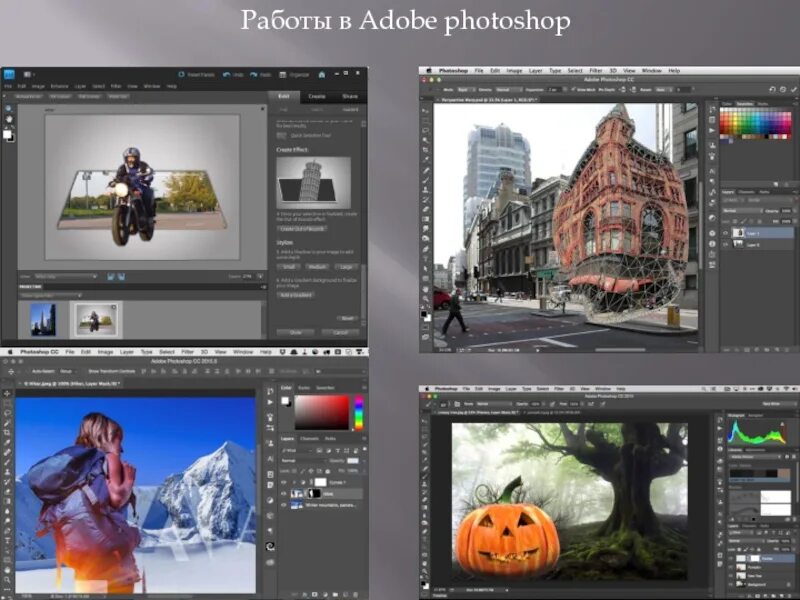Open Apple menu in building window
Viewport: 800px width, 600px height.
point(429,70)
